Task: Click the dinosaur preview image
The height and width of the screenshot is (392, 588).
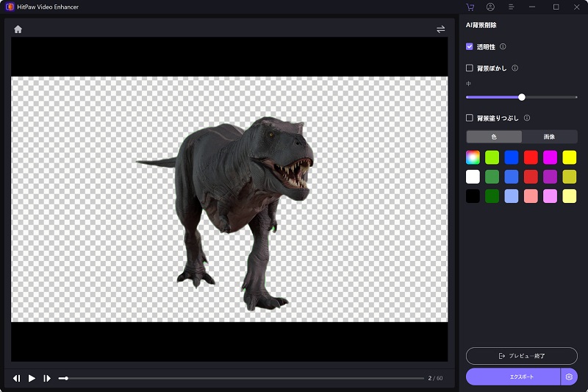Action: pyautogui.click(x=229, y=199)
